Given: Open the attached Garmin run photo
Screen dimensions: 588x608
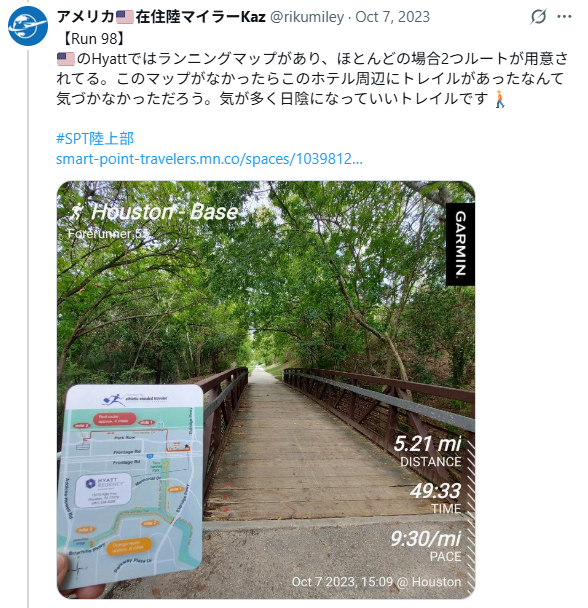Looking at the screenshot, I should (x=266, y=390).
